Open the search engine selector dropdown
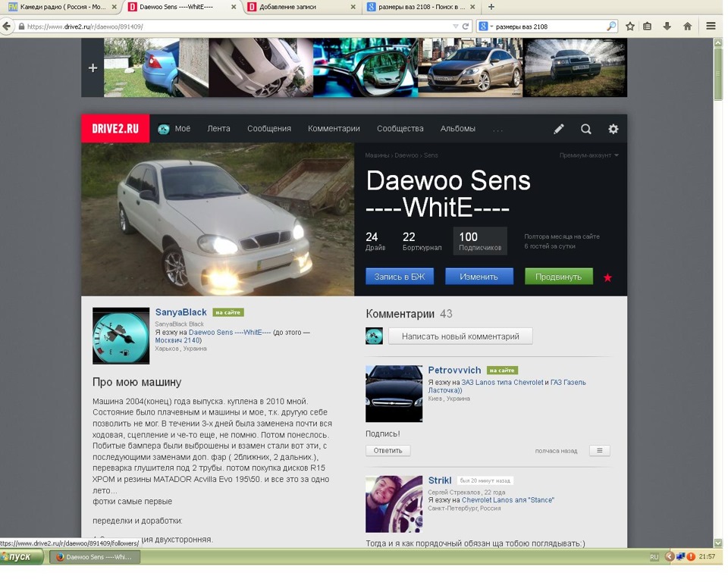 (x=485, y=27)
